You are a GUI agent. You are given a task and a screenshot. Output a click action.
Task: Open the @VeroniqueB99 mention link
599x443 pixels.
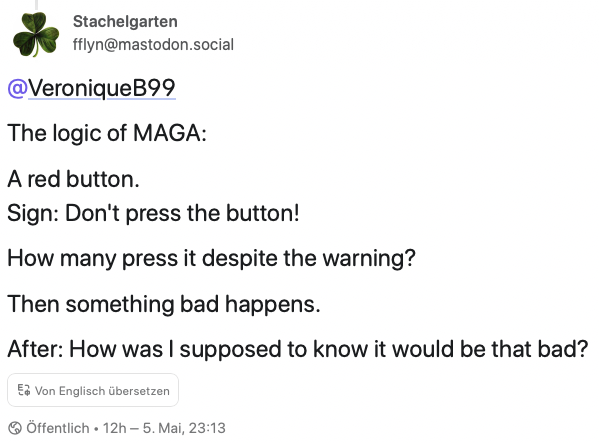[92, 88]
